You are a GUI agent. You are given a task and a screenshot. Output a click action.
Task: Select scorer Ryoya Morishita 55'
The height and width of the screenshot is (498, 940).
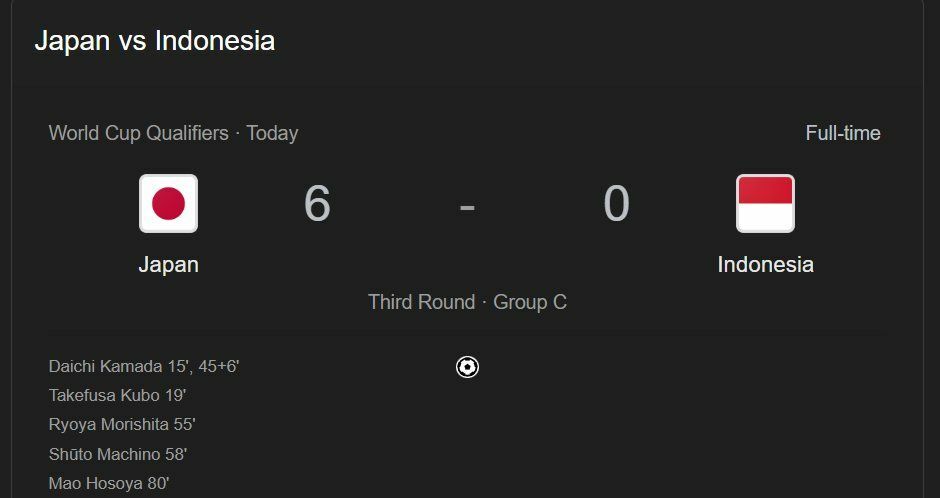tap(122, 424)
